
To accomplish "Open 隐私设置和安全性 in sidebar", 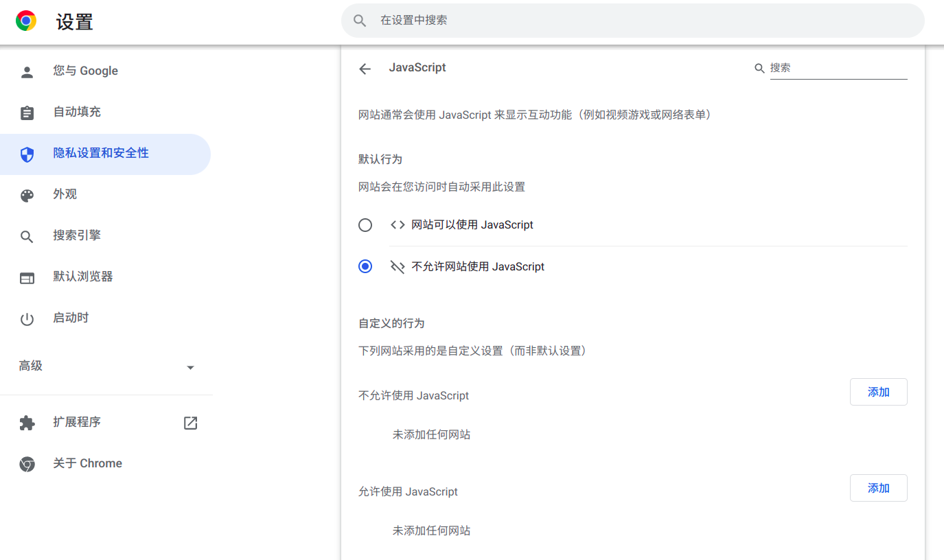I will coord(101,154).
